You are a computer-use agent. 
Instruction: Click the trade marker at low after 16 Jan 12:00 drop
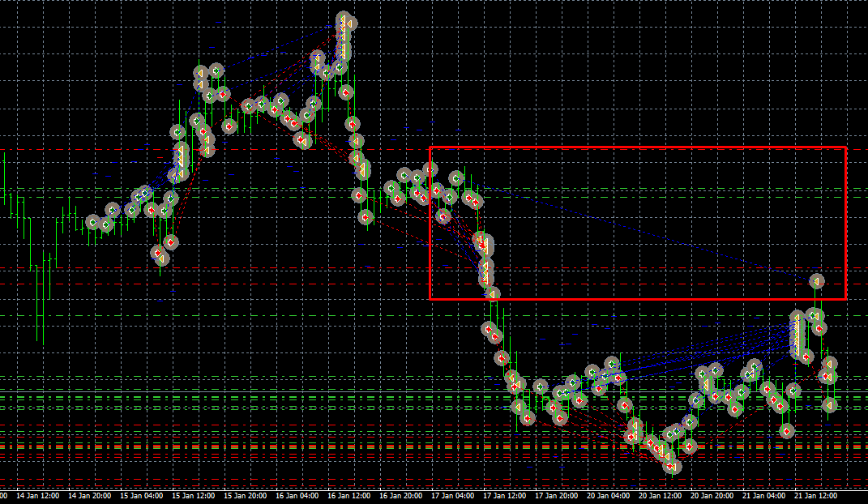365,217
